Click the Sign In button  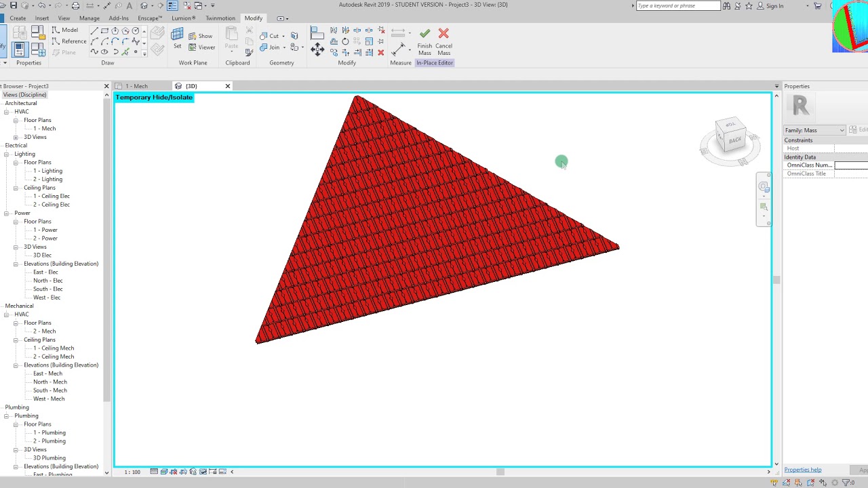pos(770,5)
